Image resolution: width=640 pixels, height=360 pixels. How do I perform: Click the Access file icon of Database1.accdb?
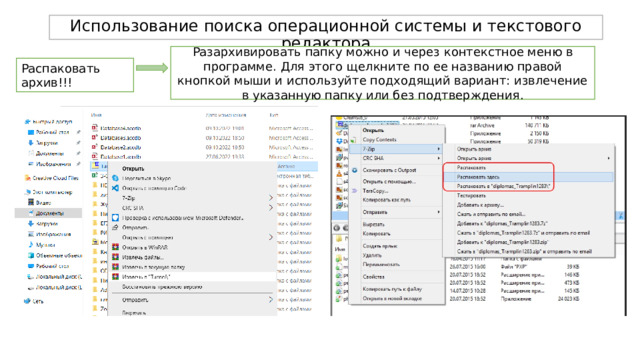[95, 156]
